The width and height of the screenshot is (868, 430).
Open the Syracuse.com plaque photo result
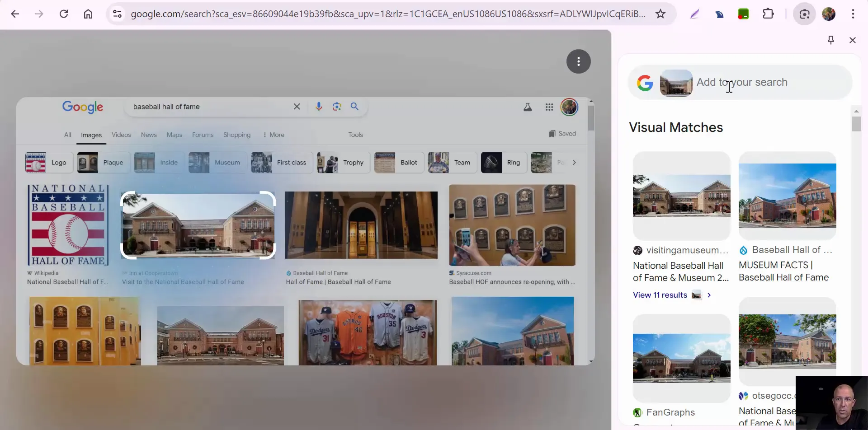pyautogui.click(x=512, y=225)
